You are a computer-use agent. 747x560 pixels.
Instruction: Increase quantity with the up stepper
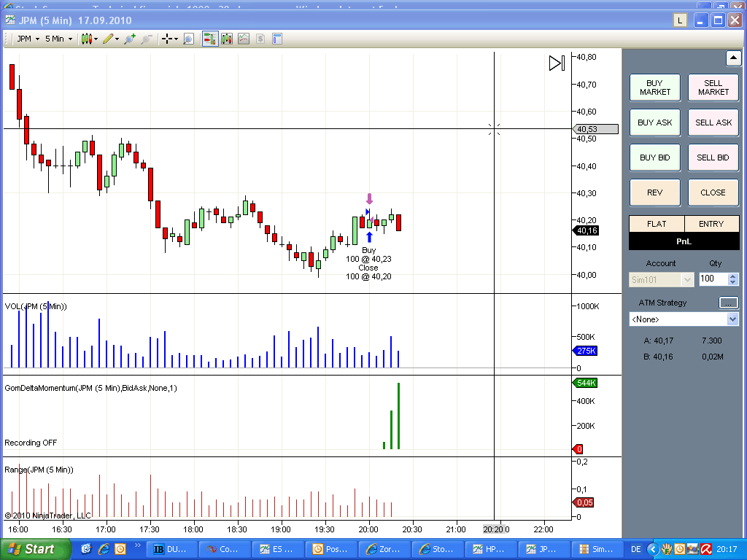[x=733, y=276]
